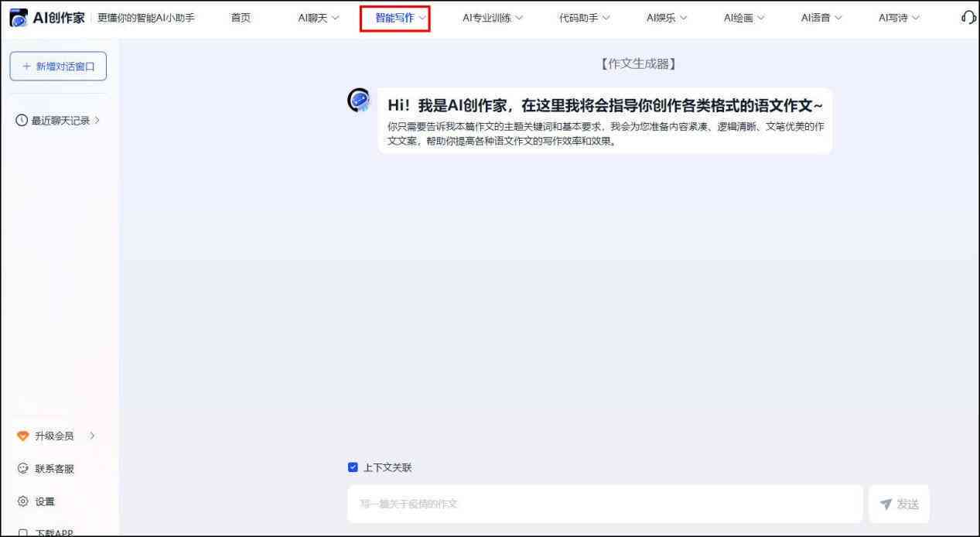Open the 智能写作 menu label
This screenshot has height=537, width=980.
point(395,18)
